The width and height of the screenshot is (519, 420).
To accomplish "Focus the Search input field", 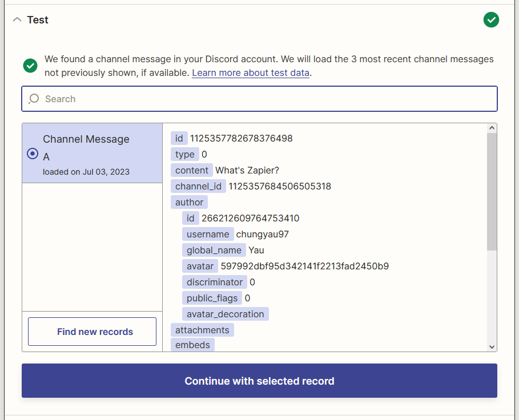I will point(259,99).
